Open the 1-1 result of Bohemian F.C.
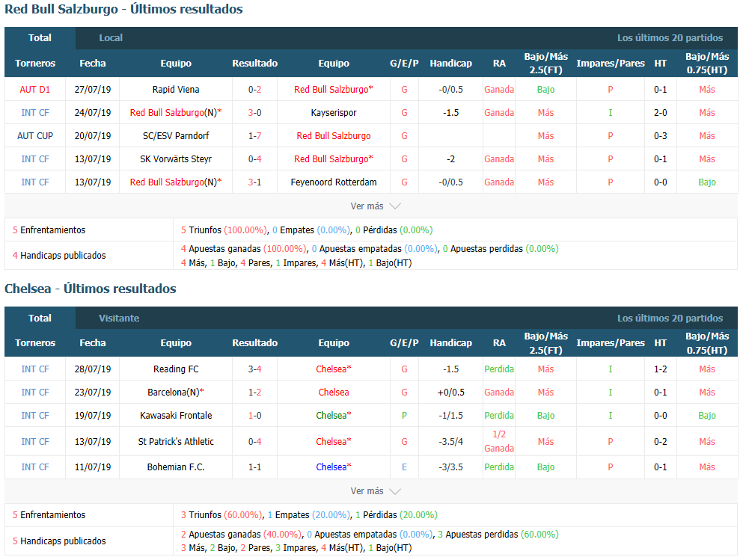Screen dimensions: 743x560 tap(255, 467)
